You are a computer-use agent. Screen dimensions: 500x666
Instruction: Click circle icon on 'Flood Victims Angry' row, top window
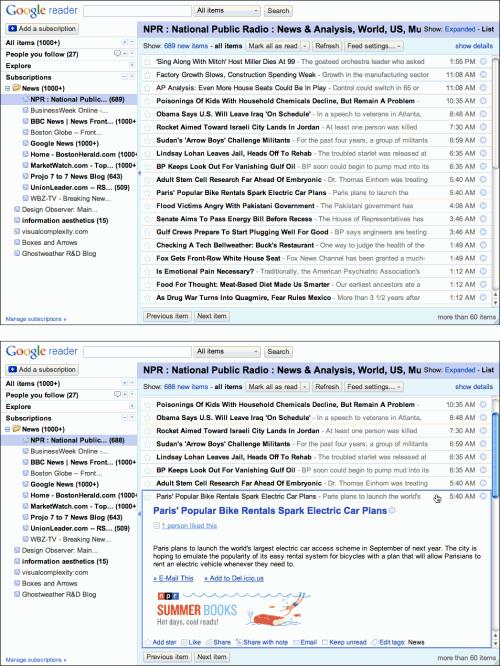(483, 206)
